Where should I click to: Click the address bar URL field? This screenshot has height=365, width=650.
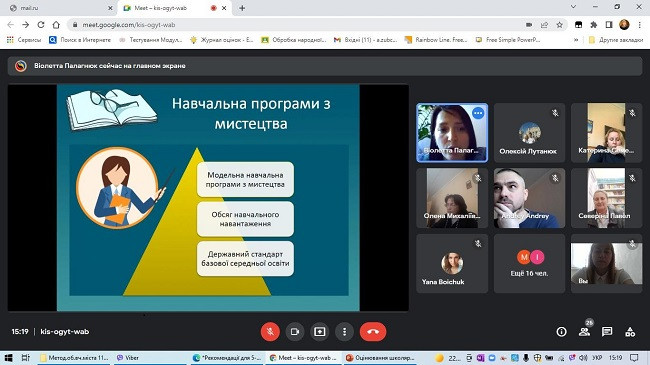pos(298,25)
